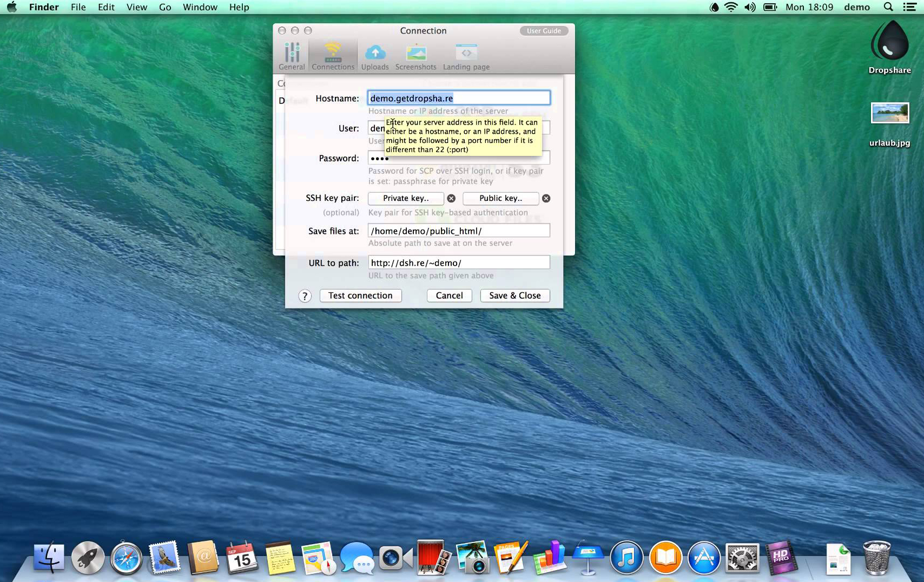924x582 pixels.
Task: Clear the selected private key
Action: 451,199
